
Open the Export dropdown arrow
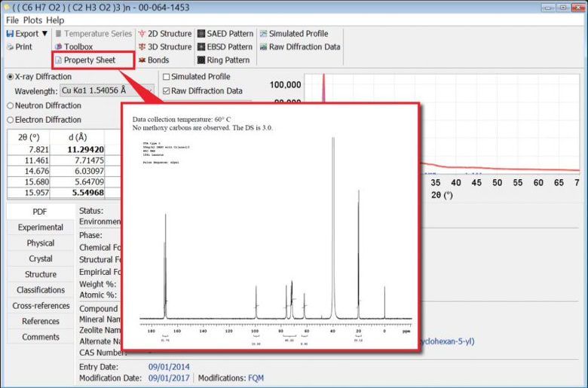(44, 34)
